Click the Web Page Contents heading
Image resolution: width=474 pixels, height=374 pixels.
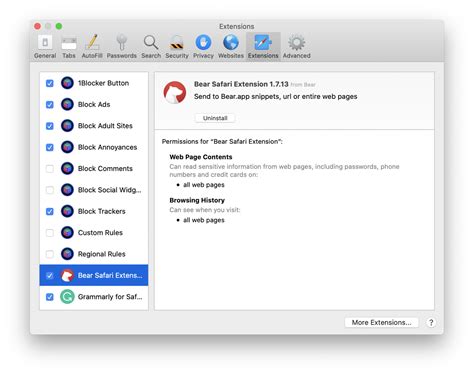click(201, 157)
